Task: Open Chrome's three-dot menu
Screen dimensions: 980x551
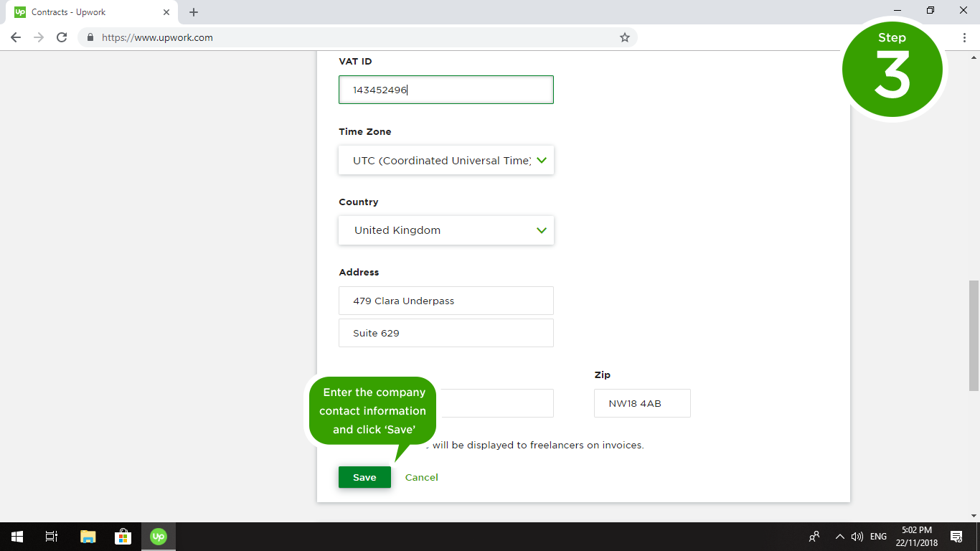Action: click(964, 37)
